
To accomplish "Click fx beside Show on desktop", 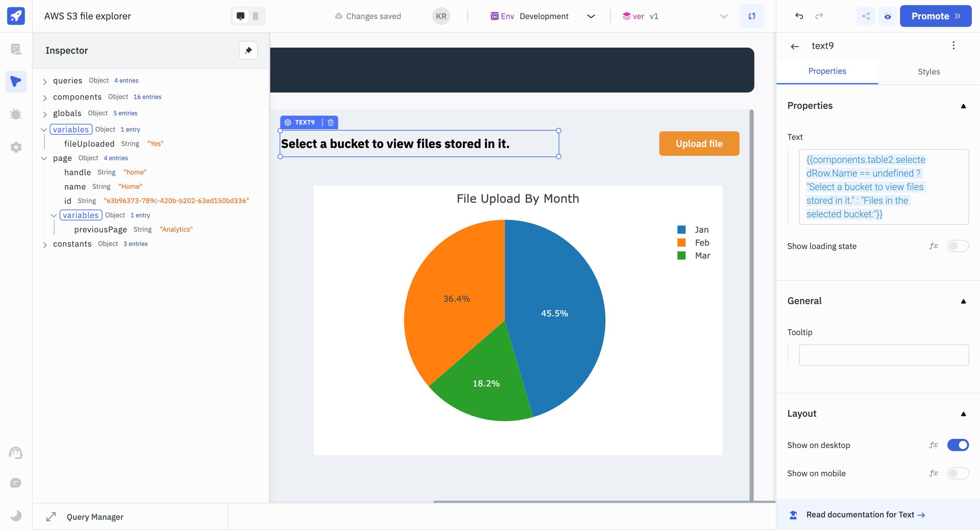I will tap(933, 445).
